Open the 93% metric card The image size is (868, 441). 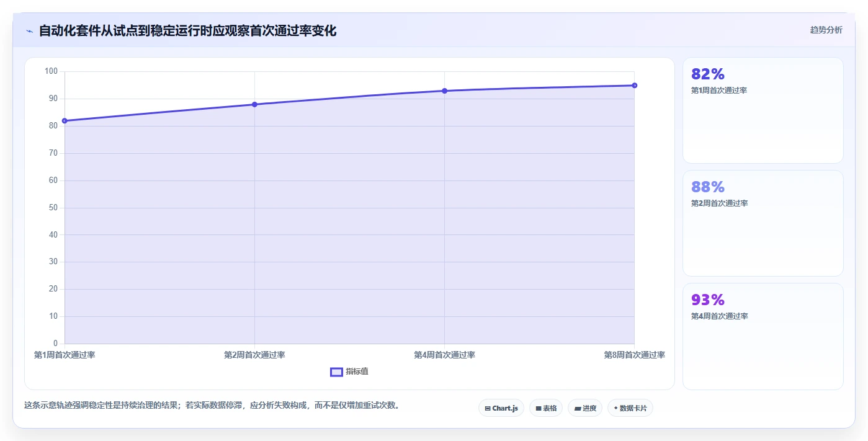click(763, 337)
